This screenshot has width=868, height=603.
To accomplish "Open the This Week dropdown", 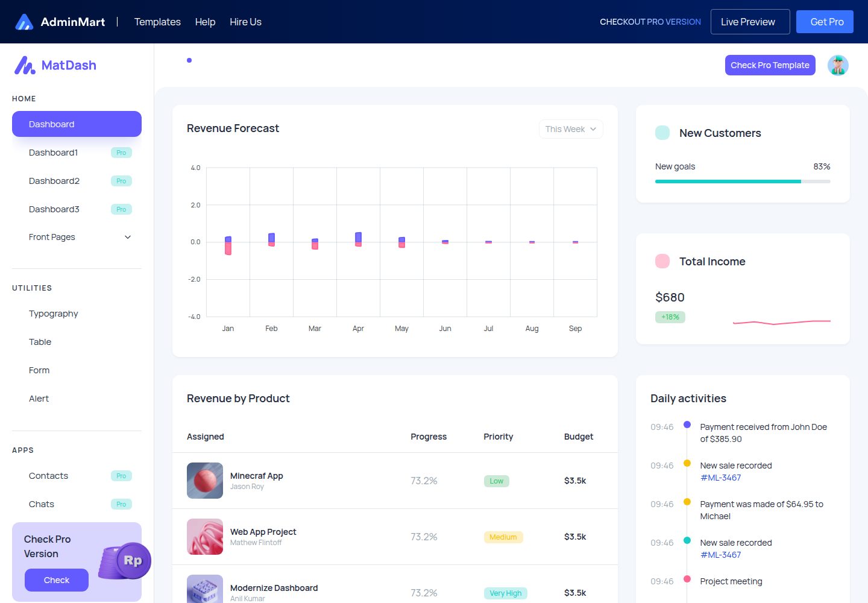I will pos(571,129).
